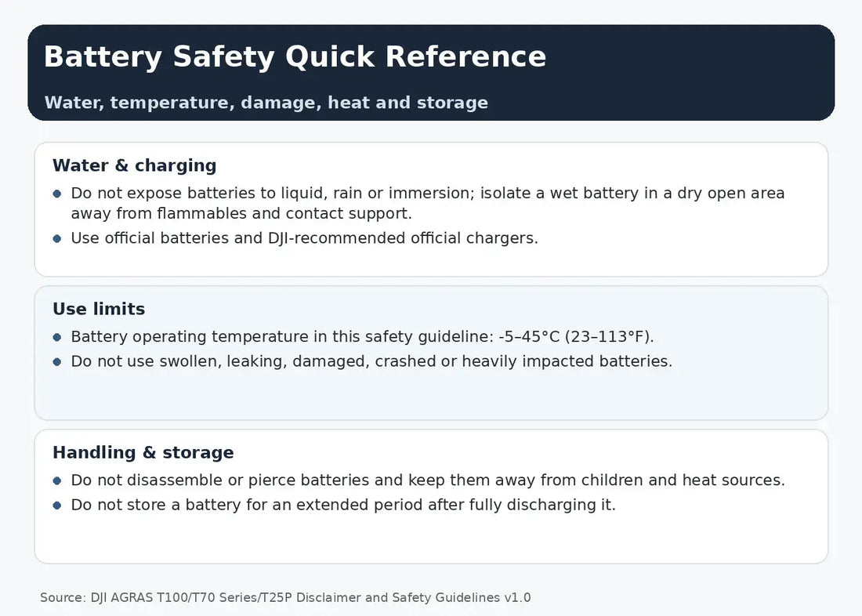Image resolution: width=862 pixels, height=616 pixels.
Task: Select the subtitle about water, temperature, damage
Action: [266, 103]
